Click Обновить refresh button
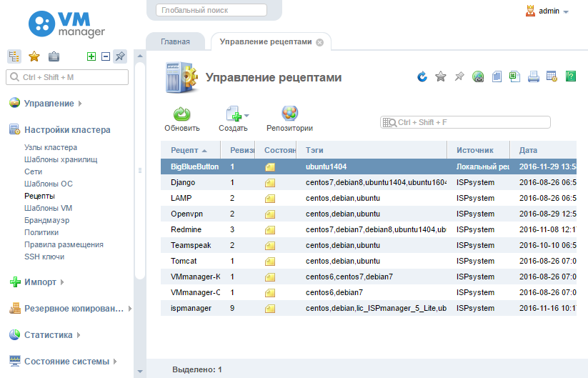 click(x=182, y=119)
